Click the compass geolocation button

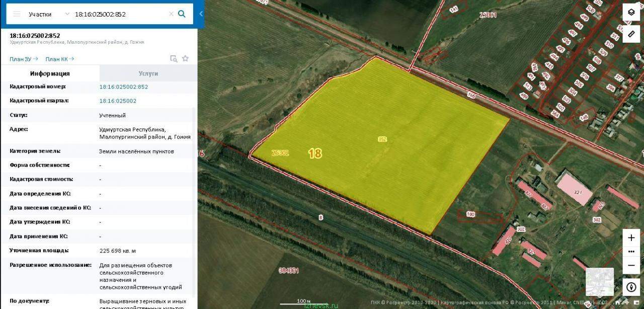click(631, 287)
